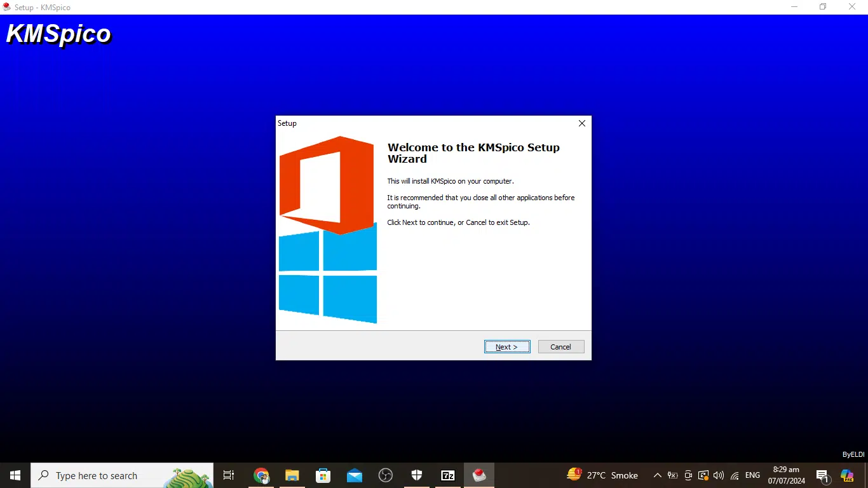Open the notifications Action Center
868x488 pixels.
[x=823, y=475]
